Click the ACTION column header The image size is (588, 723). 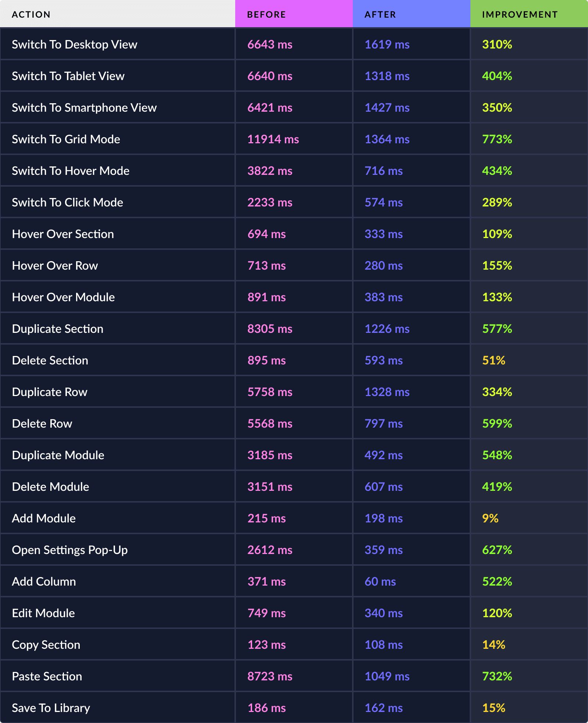point(31,15)
